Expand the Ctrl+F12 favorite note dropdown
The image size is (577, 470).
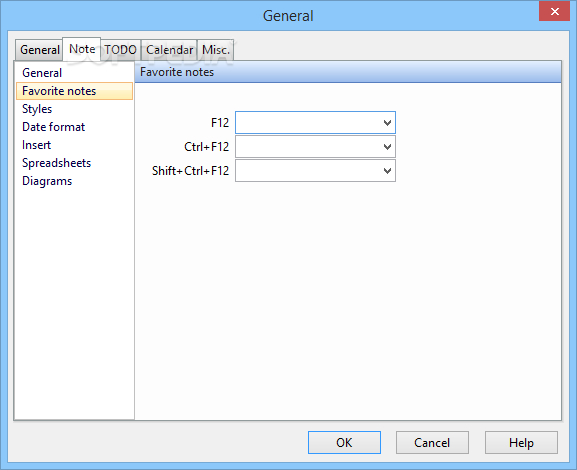387,147
